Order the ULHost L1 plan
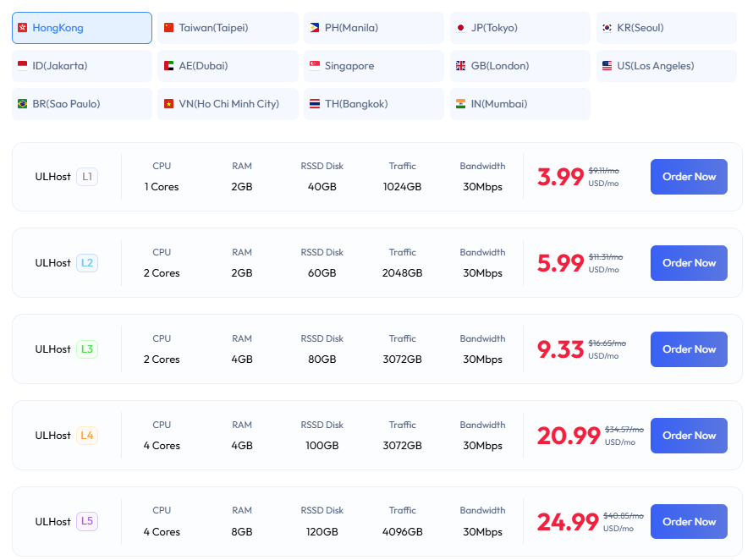 point(689,177)
